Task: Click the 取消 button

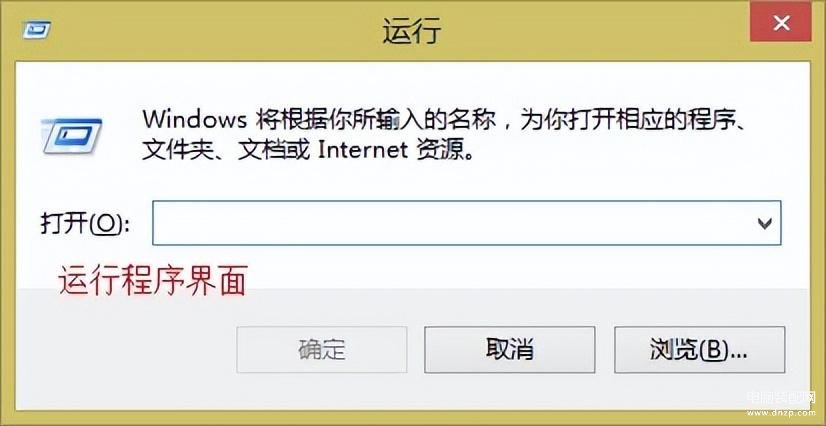Action: click(510, 349)
